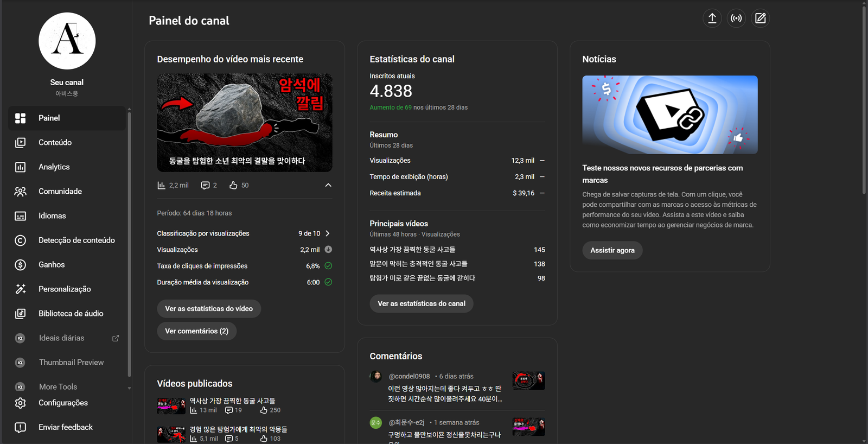
Task: Click the Detecção de conteúdo copyright icon
Action: 21,240
